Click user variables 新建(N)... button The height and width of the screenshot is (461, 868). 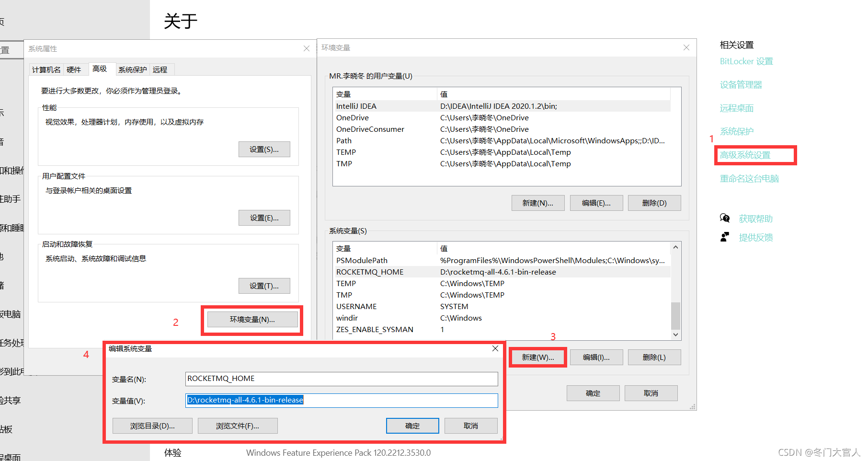[x=538, y=203]
